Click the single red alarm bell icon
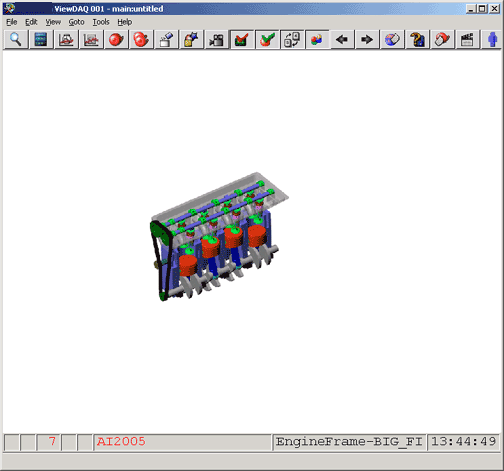Image resolution: width=504 pixels, height=471 pixels. (116, 40)
